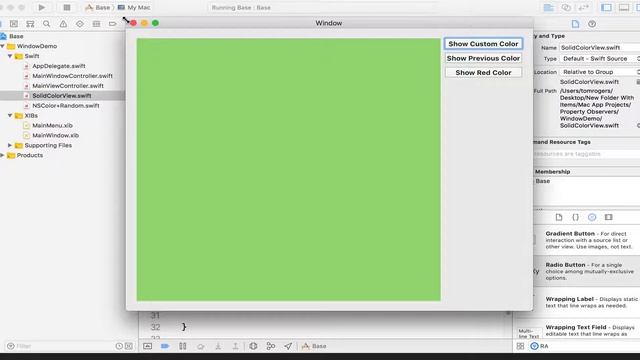This screenshot has width=640, height=360.
Task: Select the Code Snippet library braces icon
Action: (x=575, y=217)
